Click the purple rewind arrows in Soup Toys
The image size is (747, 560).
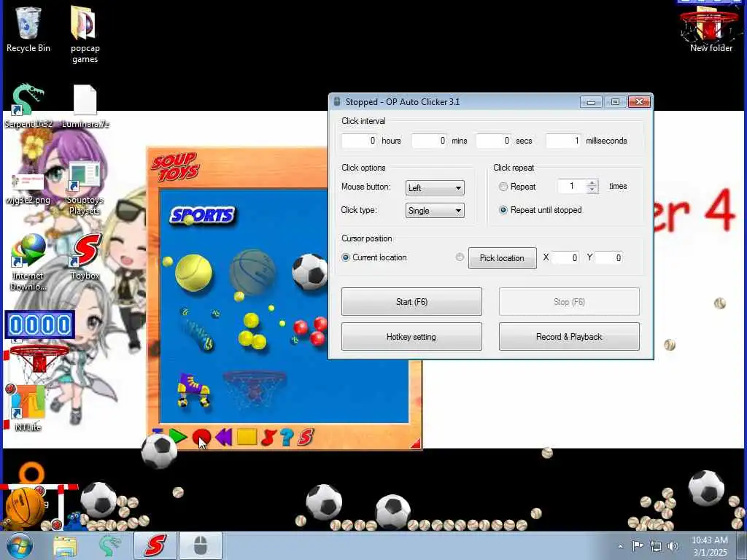(x=223, y=437)
